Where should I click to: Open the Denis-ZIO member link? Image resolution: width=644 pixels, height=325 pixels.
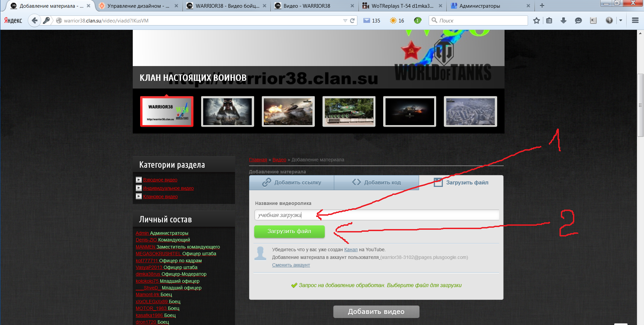pyautogui.click(x=146, y=240)
